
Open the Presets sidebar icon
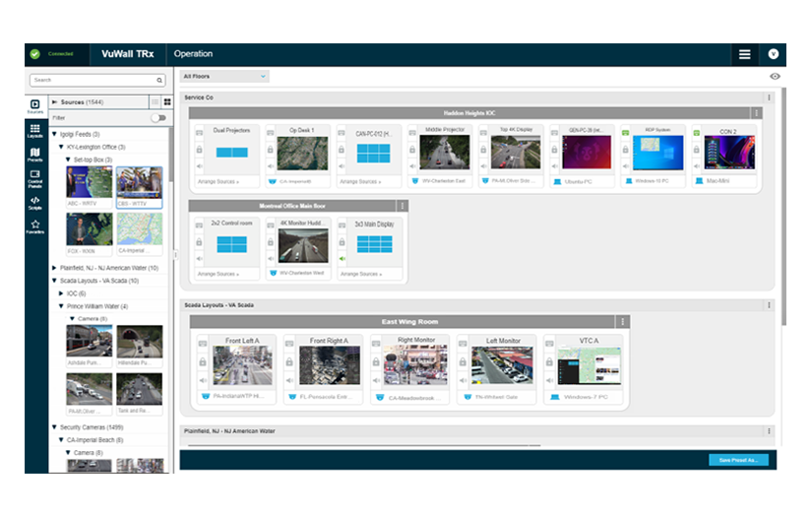point(35,154)
